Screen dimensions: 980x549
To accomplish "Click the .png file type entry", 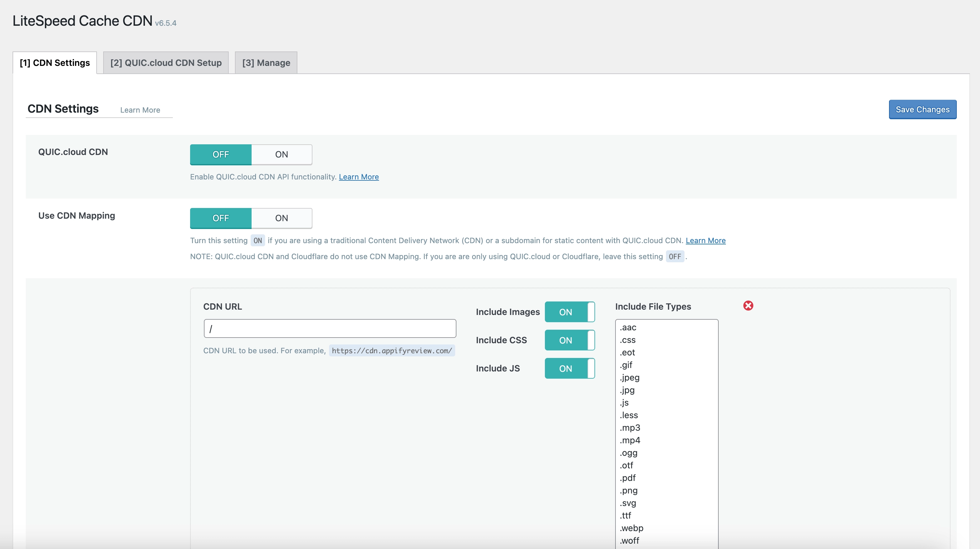I will point(628,491).
